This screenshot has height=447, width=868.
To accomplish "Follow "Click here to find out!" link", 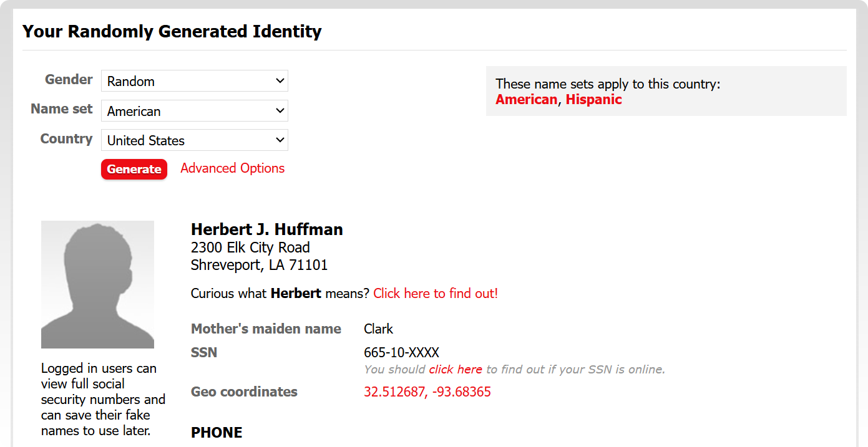I will [436, 294].
